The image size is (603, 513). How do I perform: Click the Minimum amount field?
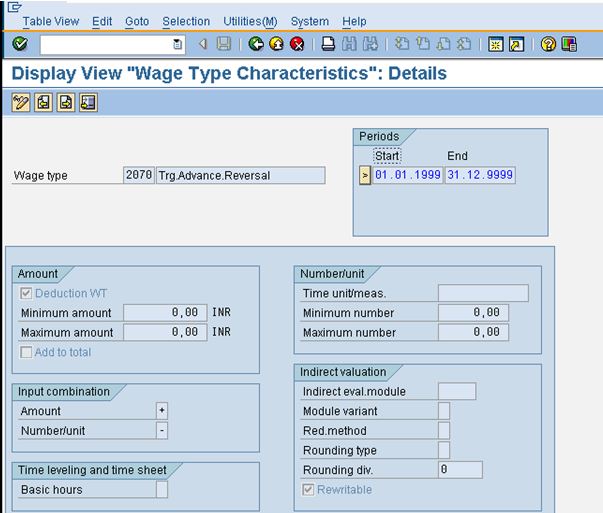click(x=165, y=313)
